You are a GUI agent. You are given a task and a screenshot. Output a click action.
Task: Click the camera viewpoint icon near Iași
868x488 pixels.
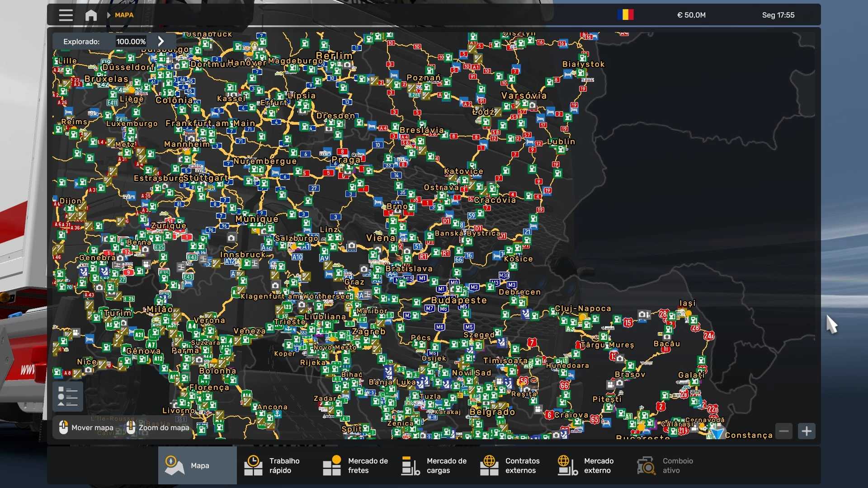642,314
